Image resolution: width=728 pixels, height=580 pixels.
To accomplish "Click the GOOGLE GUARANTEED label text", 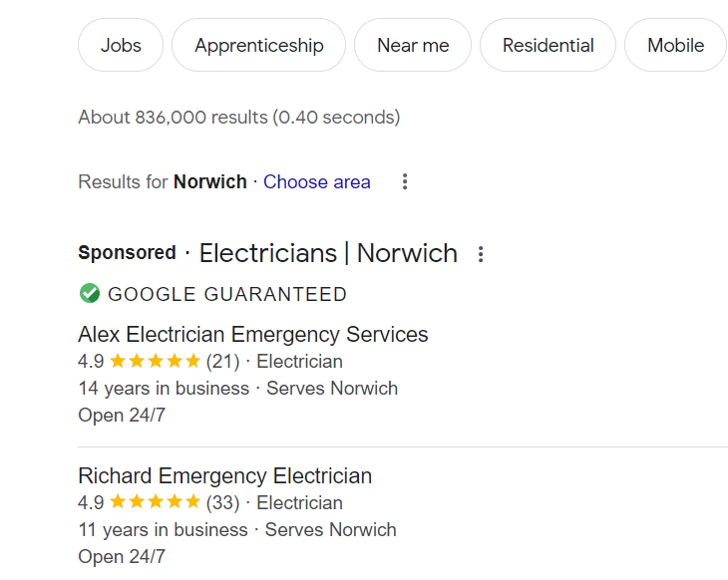I will coord(227,294).
